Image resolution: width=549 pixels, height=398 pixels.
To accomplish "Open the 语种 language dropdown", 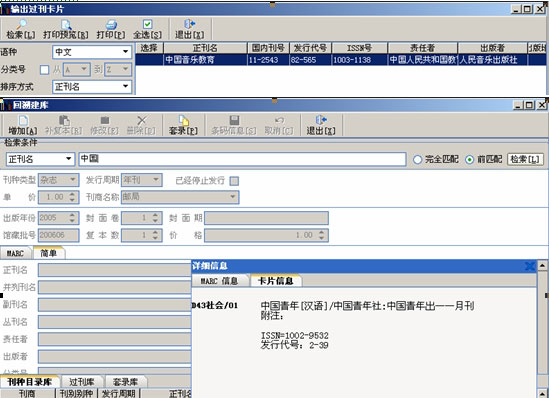I will coord(125,52).
